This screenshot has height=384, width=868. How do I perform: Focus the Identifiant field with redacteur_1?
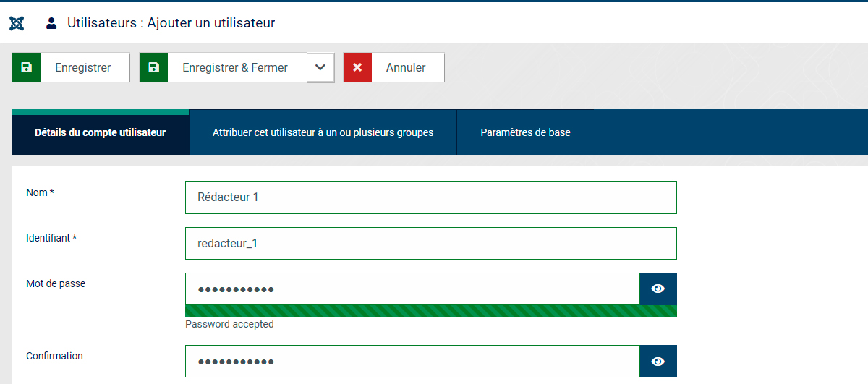[431, 243]
